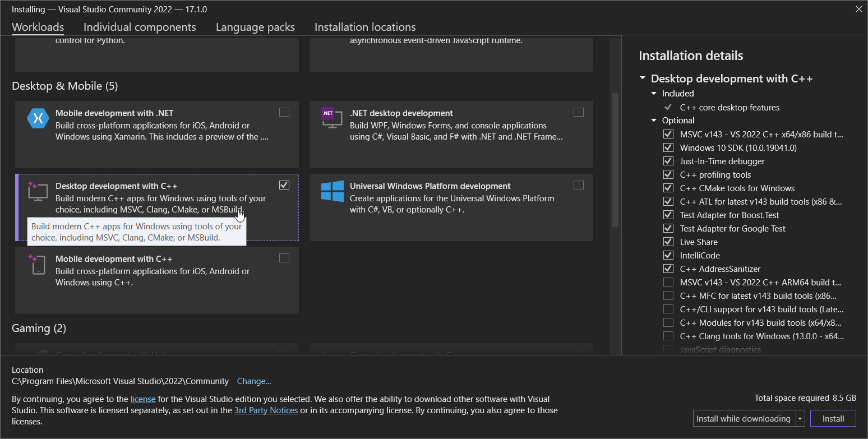Click the Desktop & Mobile (5) heading
Viewport: 868px width, 439px height.
(65, 86)
